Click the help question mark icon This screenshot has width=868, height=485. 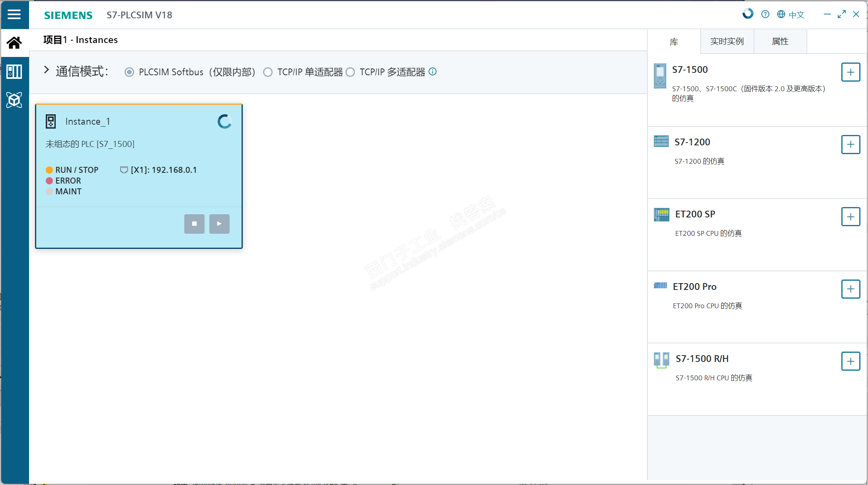click(765, 14)
